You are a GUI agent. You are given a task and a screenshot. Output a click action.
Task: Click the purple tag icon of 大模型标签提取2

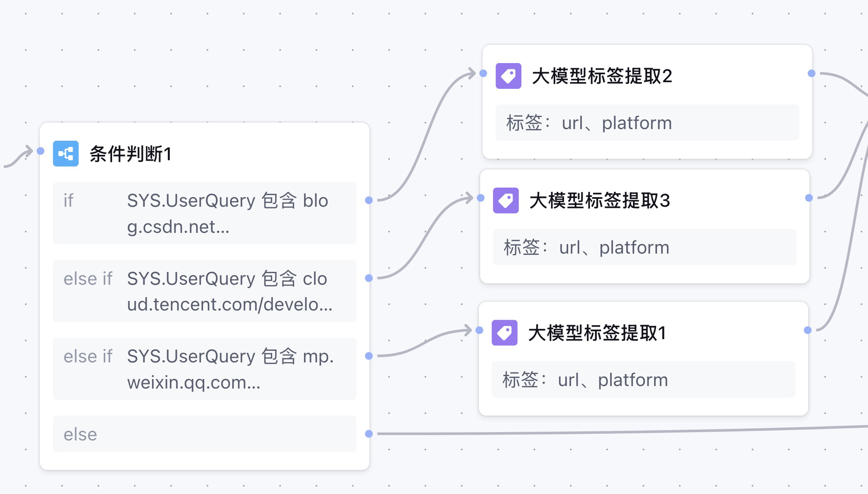508,76
